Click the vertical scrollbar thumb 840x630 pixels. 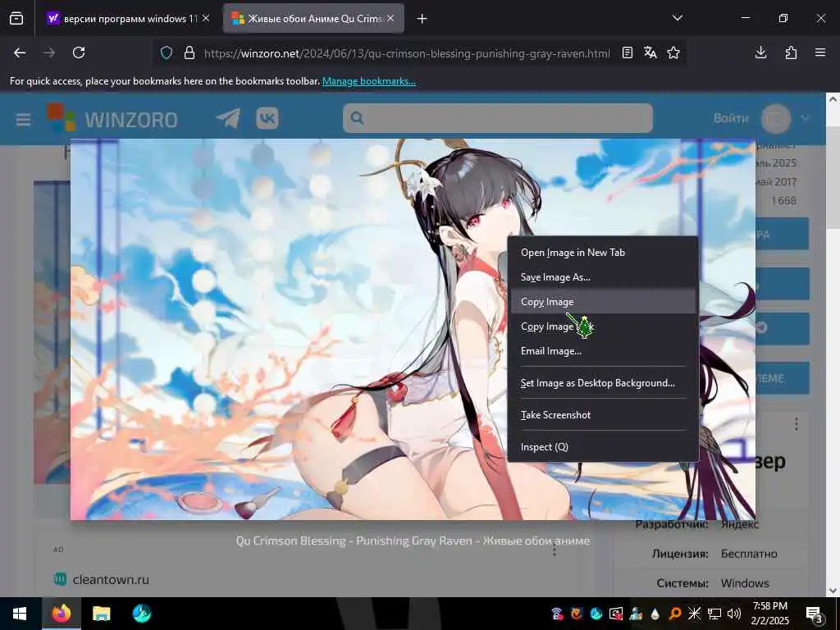click(x=833, y=177)
